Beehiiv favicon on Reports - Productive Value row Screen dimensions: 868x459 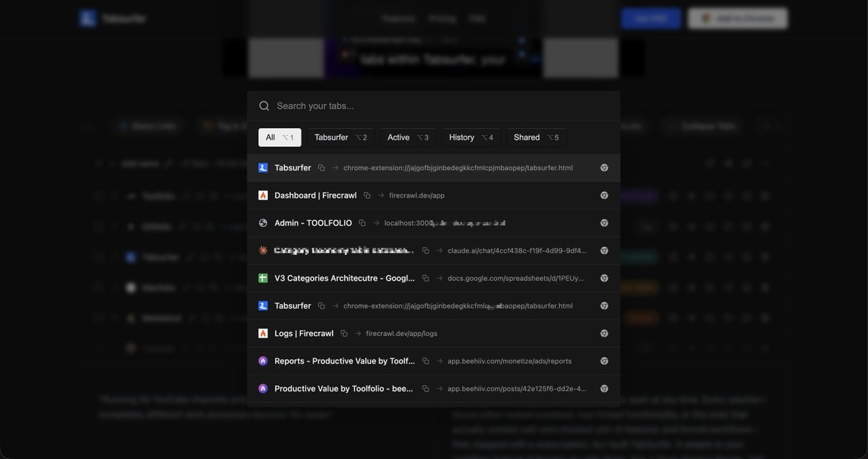tap(263, 361)
